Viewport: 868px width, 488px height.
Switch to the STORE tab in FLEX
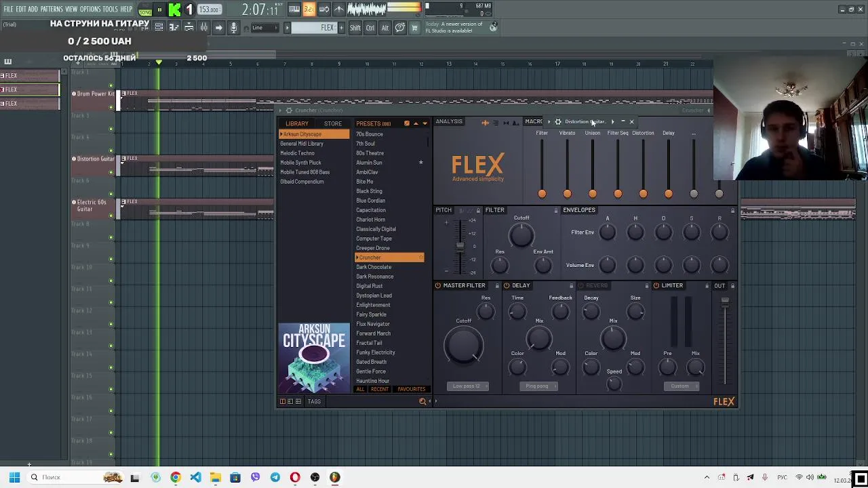[x=332, y=123]
